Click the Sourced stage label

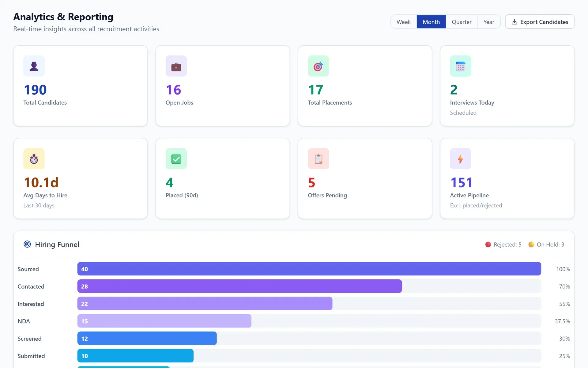point(28,269)
